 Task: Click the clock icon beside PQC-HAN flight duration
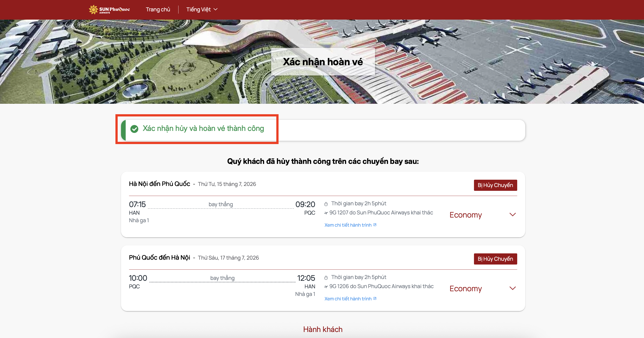pos(326,278)
